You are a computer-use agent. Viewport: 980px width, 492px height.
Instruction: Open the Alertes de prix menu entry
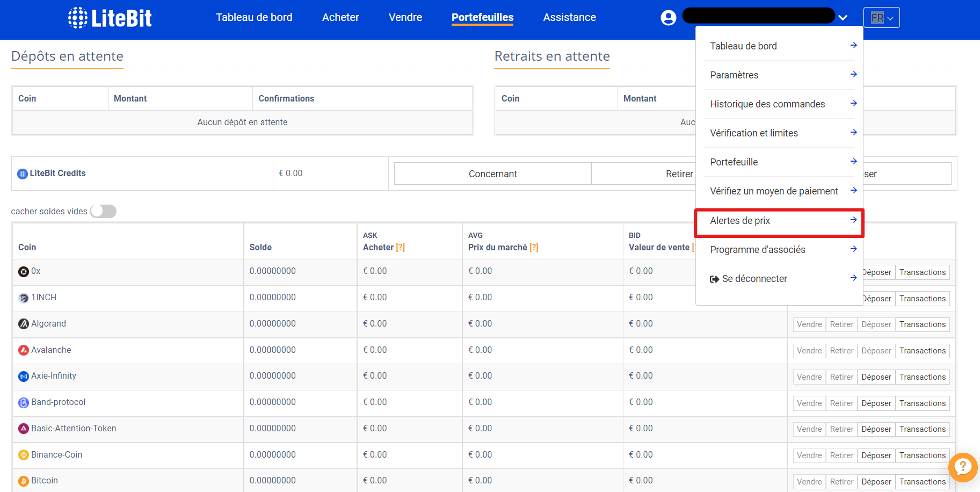(x=740, y=220)
